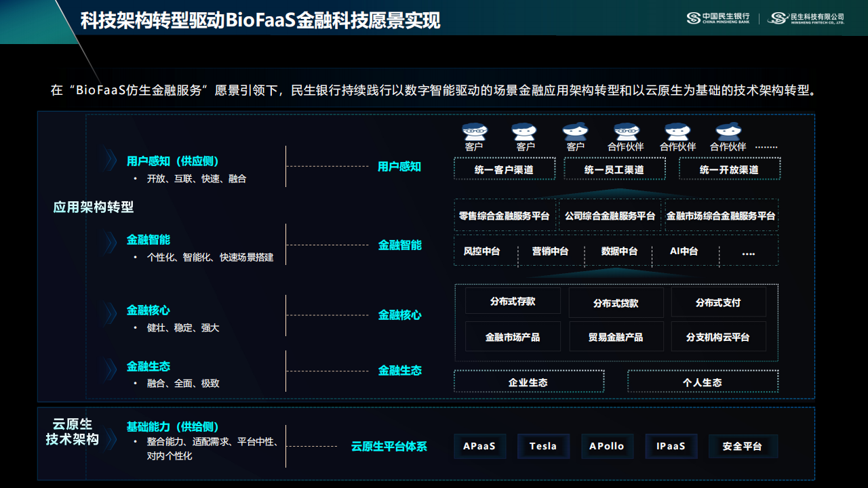The height and width of the screenshot is (488, 868).
Task: Select the 个人生态 box
Action: coord(703,382)
